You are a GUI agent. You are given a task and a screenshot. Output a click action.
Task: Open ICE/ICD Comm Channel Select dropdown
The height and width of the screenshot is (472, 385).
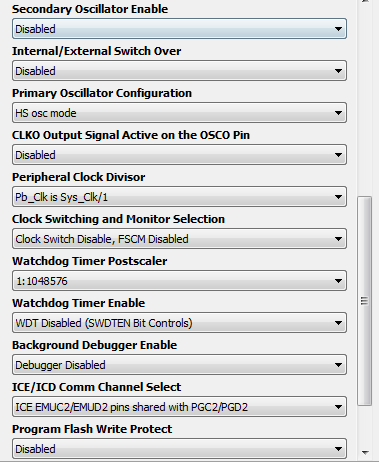179,407
